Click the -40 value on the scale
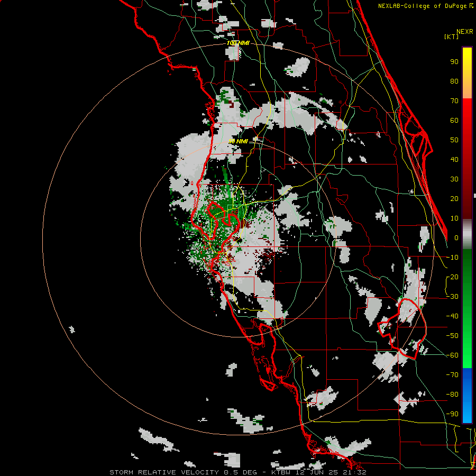The image size is (476, 476). (x=452, y=316)
